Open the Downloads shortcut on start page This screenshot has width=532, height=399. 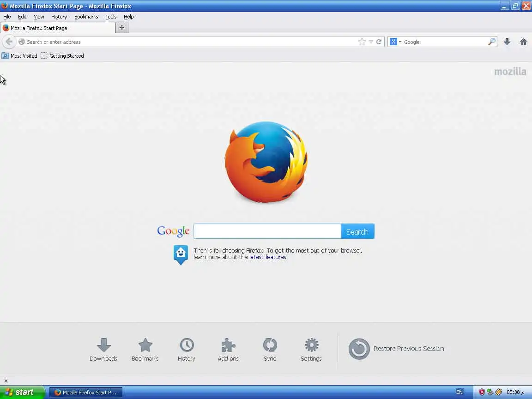(103, 350)
